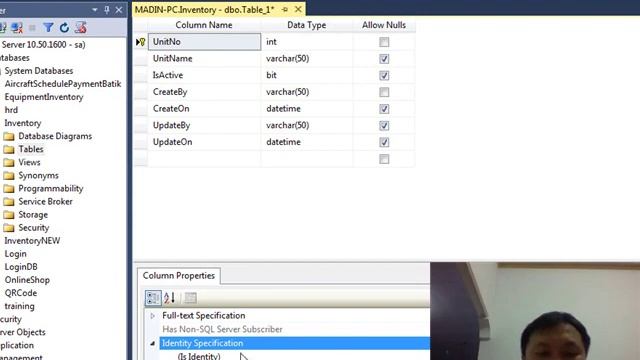
Task: Select Server Objects node
Action: pos(23,332)
